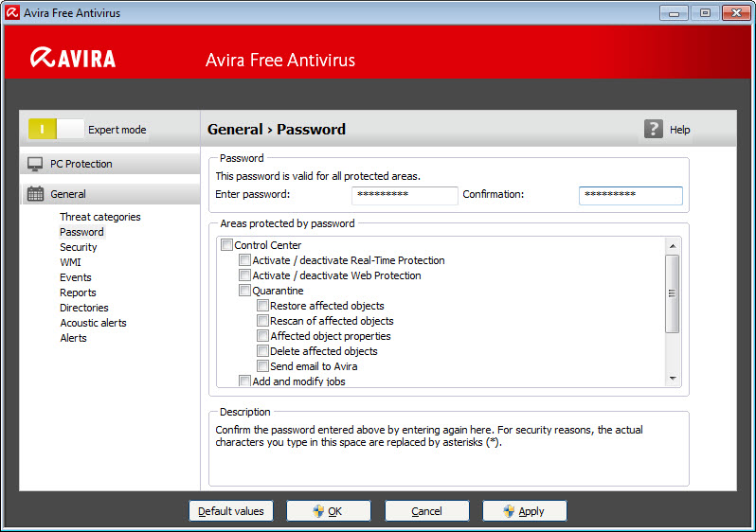Click the Avira umbrella icon in the title bar
Screen dimensions: 756x532
pos(12,12)
